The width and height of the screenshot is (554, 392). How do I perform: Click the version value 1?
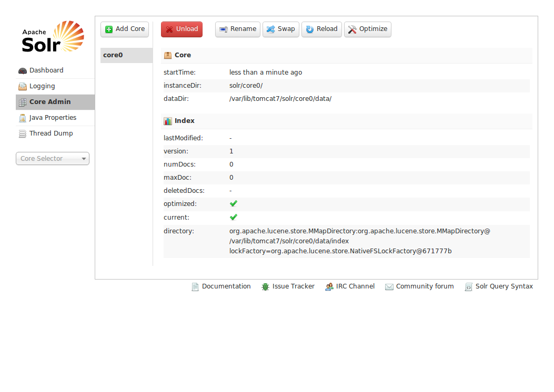231,151
